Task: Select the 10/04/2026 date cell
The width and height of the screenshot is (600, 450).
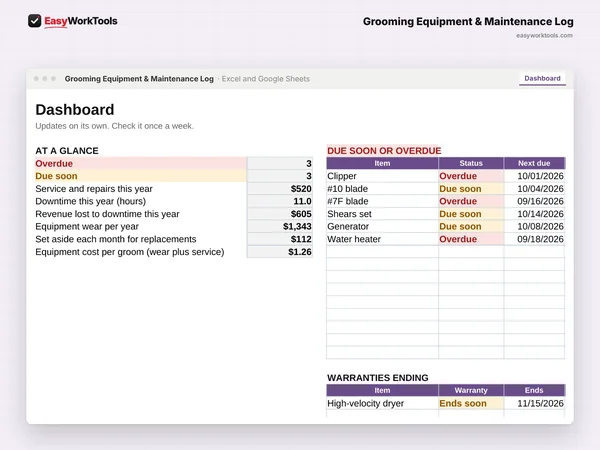Action: (x=534, y=189)
